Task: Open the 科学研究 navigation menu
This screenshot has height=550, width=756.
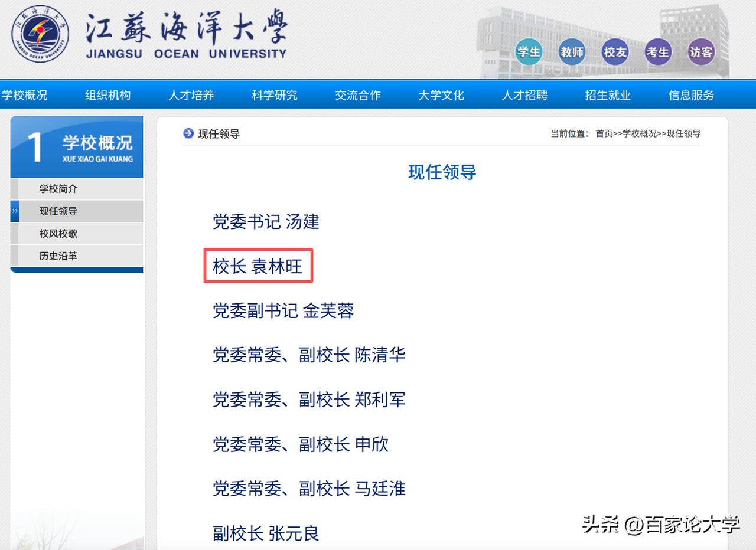Action: tap(274, 95)
